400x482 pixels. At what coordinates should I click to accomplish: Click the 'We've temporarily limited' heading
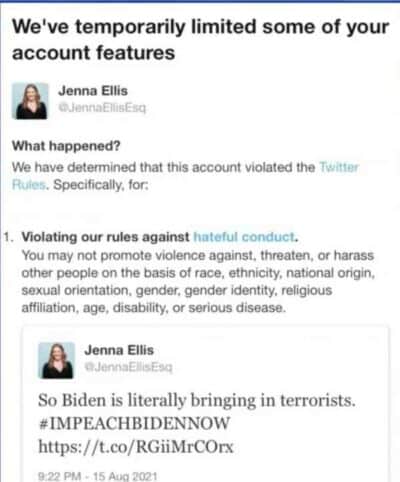coord(200,40)
